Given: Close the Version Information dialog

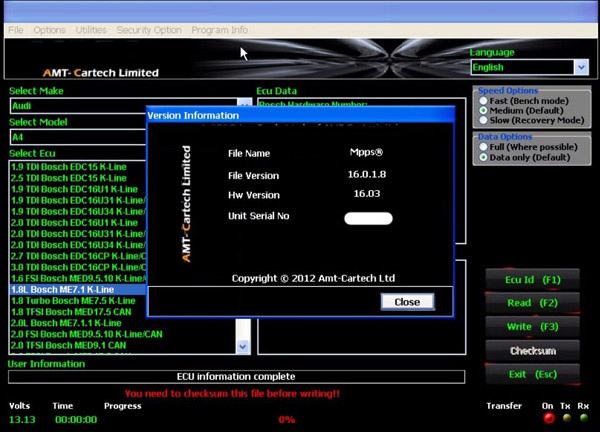Looking at the screenshot, I should point(407,301).
